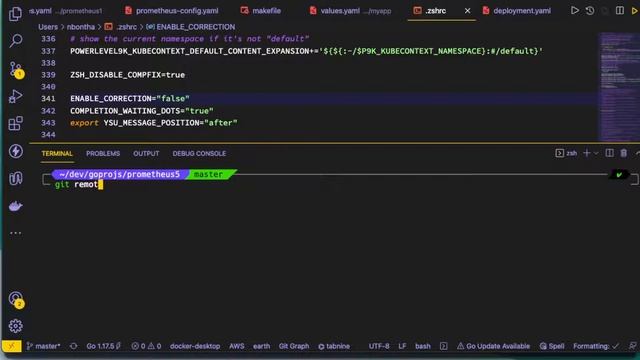Click line 341 ENABLE_CORRECTION="false" in editor
The width and height of the screenshot is (640, 360).
[130, 99]
